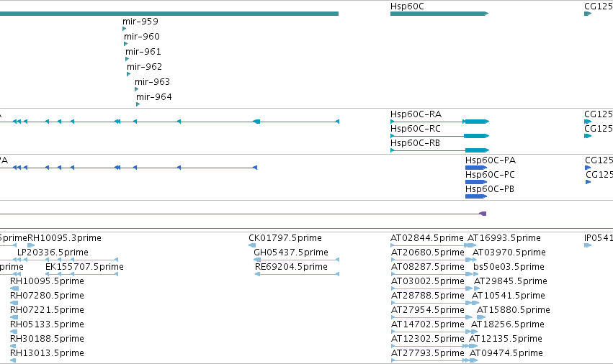Click the purple feature arrowhead glyph
Viewport: 613px width, 364px height.
[483, 214]
